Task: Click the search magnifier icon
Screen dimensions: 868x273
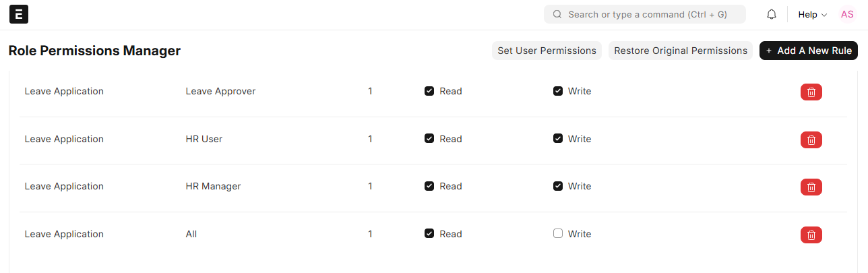Action: [x=557, y=14]
